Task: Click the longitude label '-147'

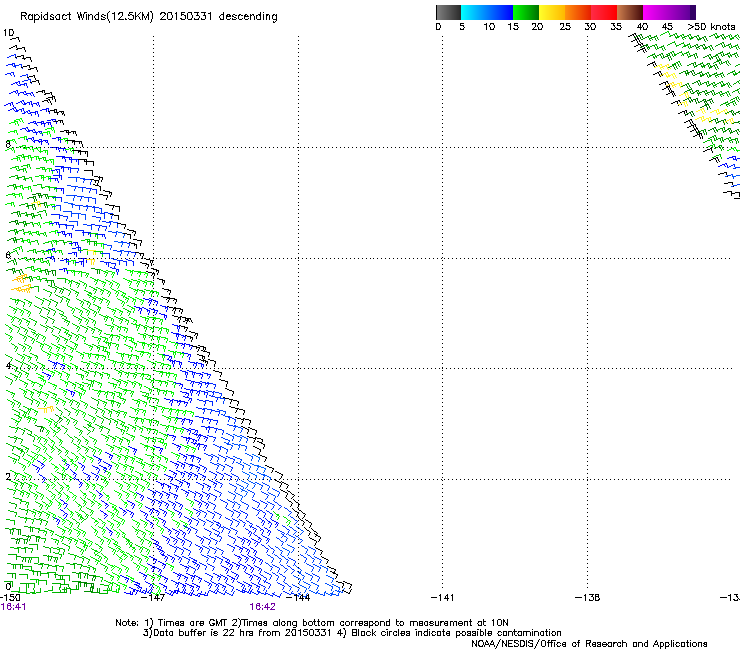Action: pyautogui.click(x=153, y=598)
